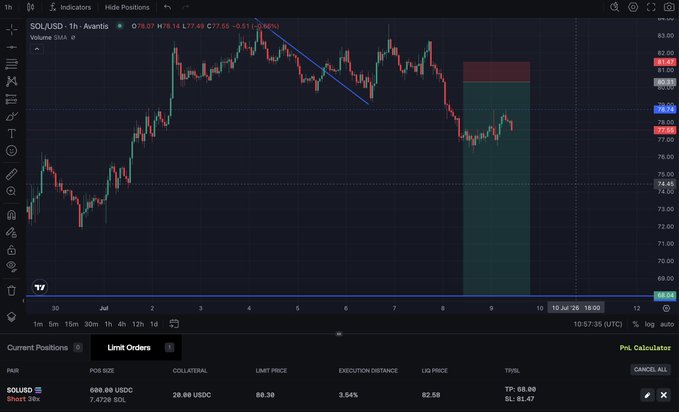
Task: Edit the SOLUSD limit order
Action: pos(647,395)
